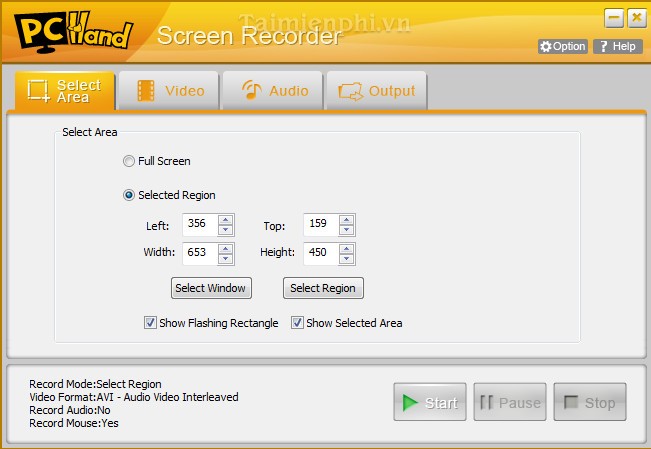Close the Screen Recorder window
Image resolution: width=651 pixels, height=449 pixels.
point(637,18)
